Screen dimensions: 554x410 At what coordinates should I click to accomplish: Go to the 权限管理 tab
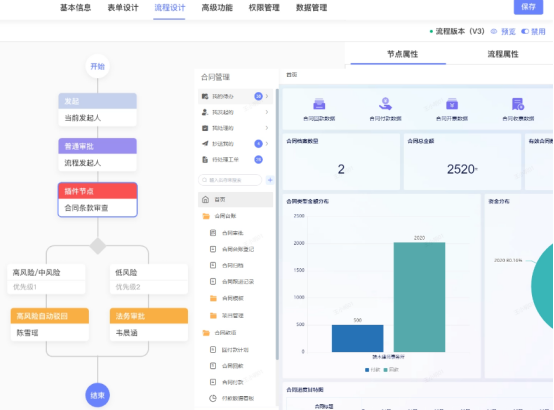[264, 7]
